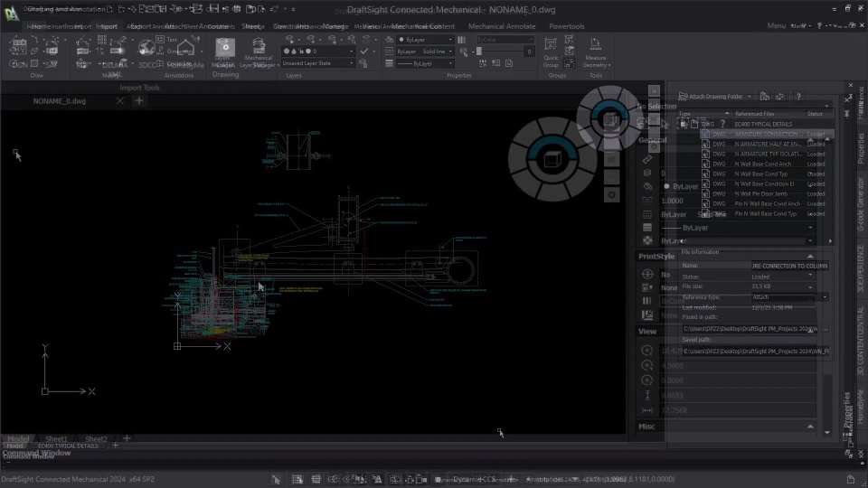Click the activate-layer checkmark icon
The height and width of the screenshot is (488, 868).
(364, 51)
